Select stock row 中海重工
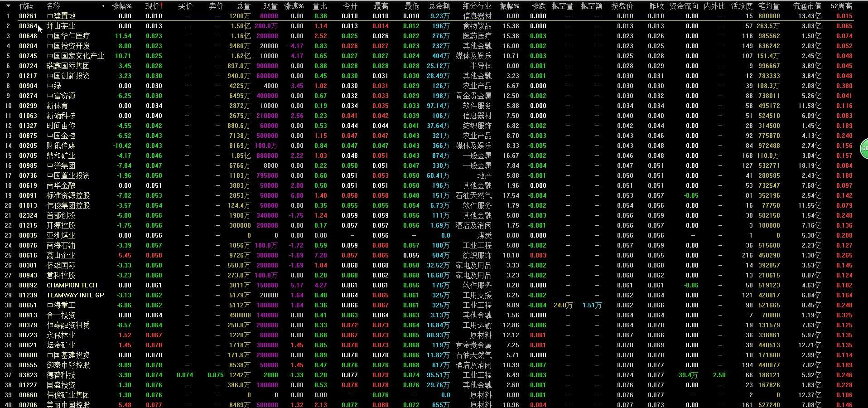 click(61, 305)
